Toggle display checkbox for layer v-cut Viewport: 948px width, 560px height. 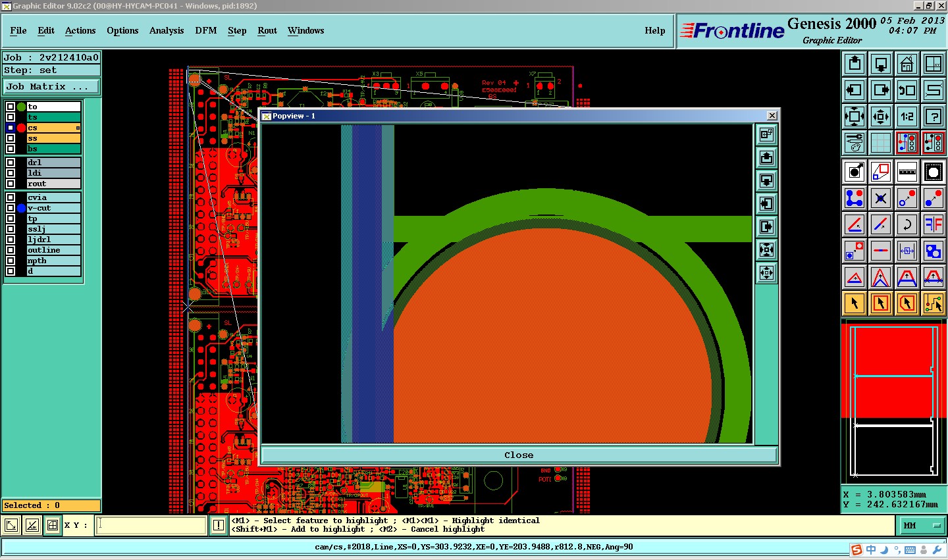tap(11, 208)
